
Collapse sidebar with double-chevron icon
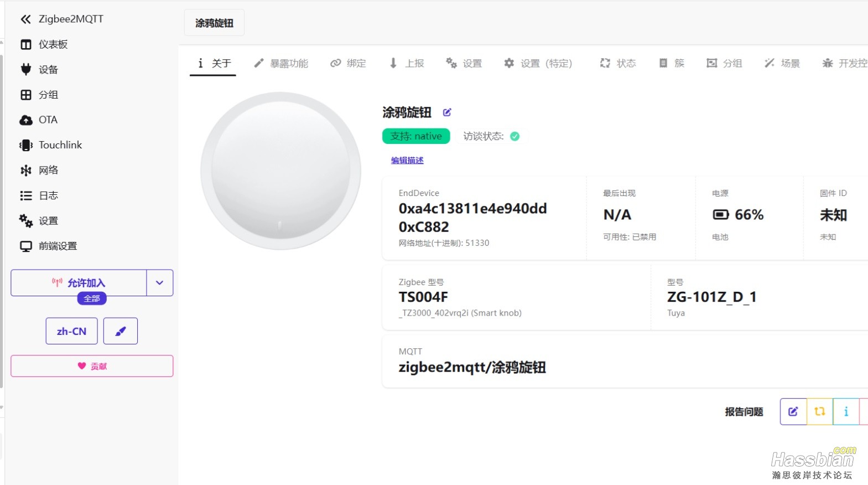pyautogui.click(x=25, y=19)
